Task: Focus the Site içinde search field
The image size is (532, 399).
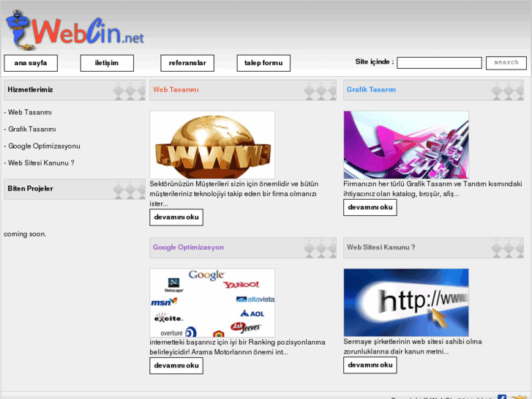Action: pos(439,63)
